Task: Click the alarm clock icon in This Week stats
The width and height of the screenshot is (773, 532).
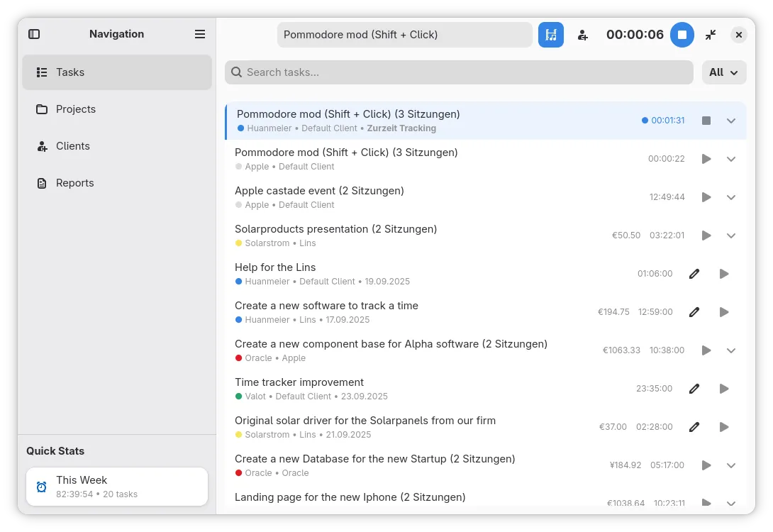Action: click(41, 486)
